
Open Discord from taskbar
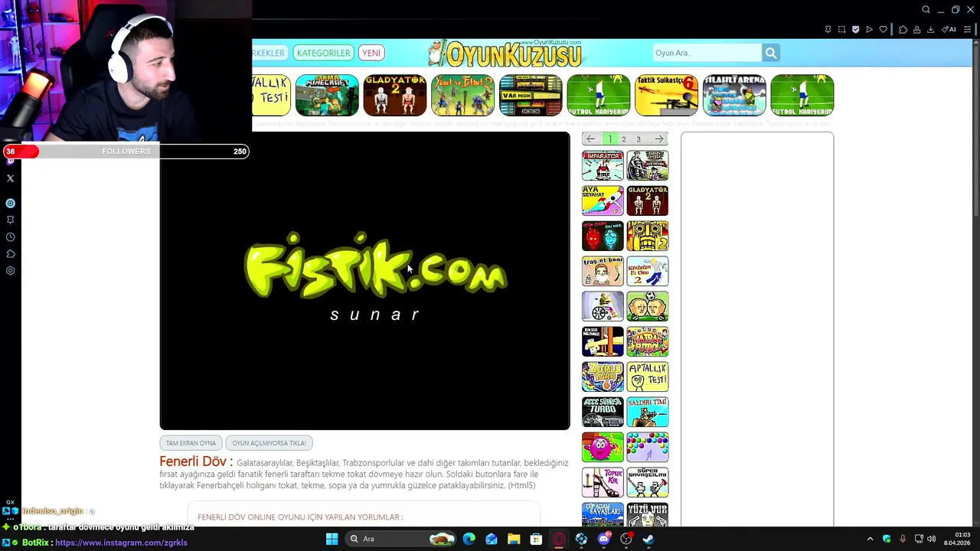[603, 539]
